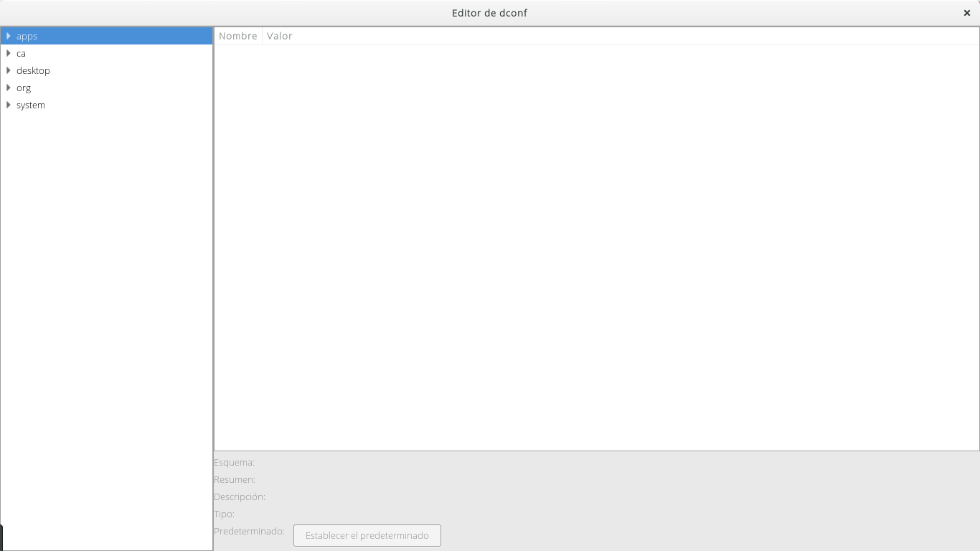Click the Predeterminado label

pyautogui.click(x=249, y=532)
